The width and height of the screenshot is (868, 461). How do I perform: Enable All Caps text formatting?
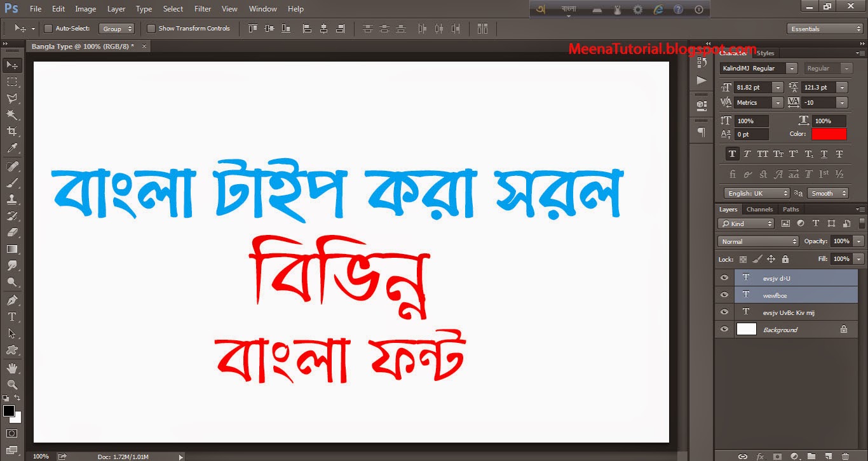[x=763, y=153]
